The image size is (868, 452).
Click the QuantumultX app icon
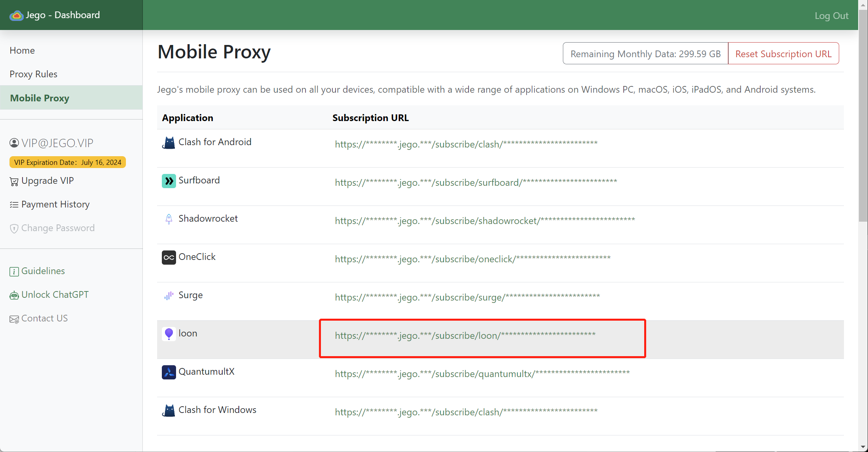coord(169,372)
